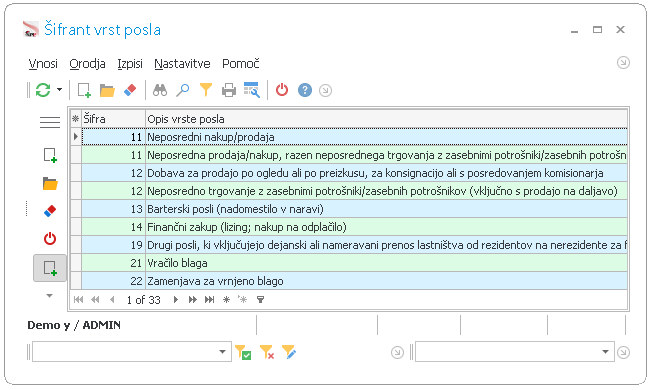
Task: Click the 1 of 33 record counter
Action: pyautogui.click(x=143, y=300)
